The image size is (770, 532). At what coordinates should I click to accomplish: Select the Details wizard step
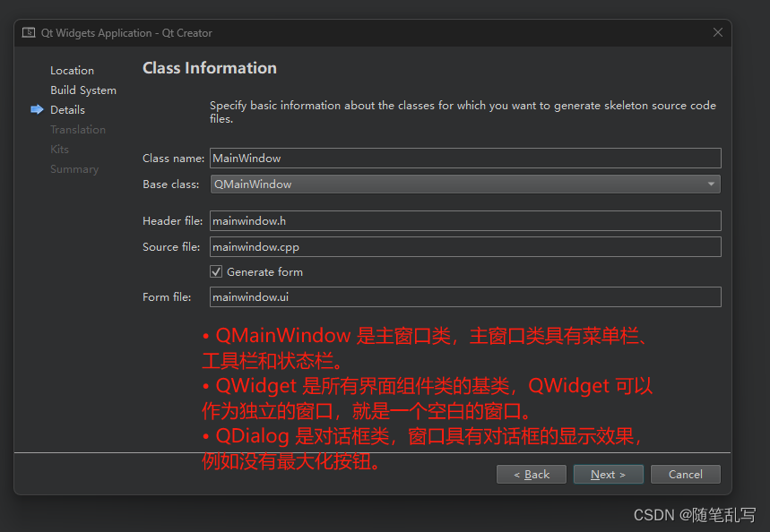[67, 110]
